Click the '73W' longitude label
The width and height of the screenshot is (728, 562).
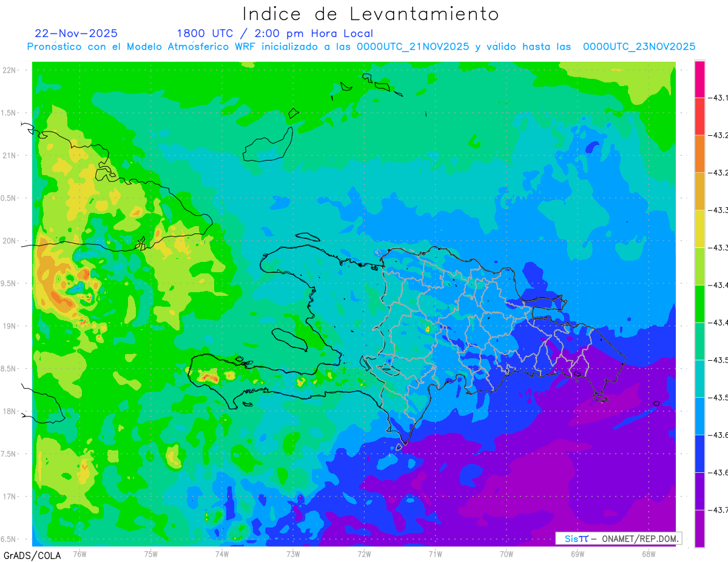(x=293, y=554)
